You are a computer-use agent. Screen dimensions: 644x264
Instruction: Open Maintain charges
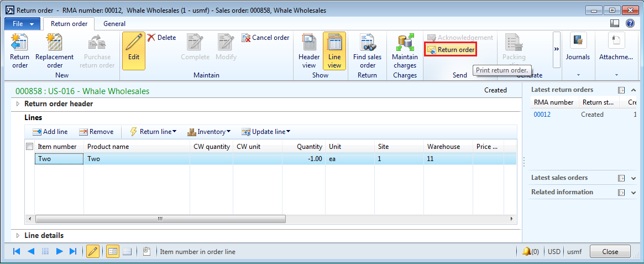click(405, 51)
